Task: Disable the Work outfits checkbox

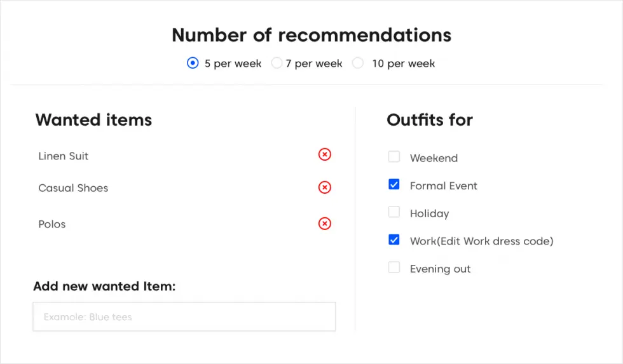Action: pyautogui.click(x=394, y=240)
